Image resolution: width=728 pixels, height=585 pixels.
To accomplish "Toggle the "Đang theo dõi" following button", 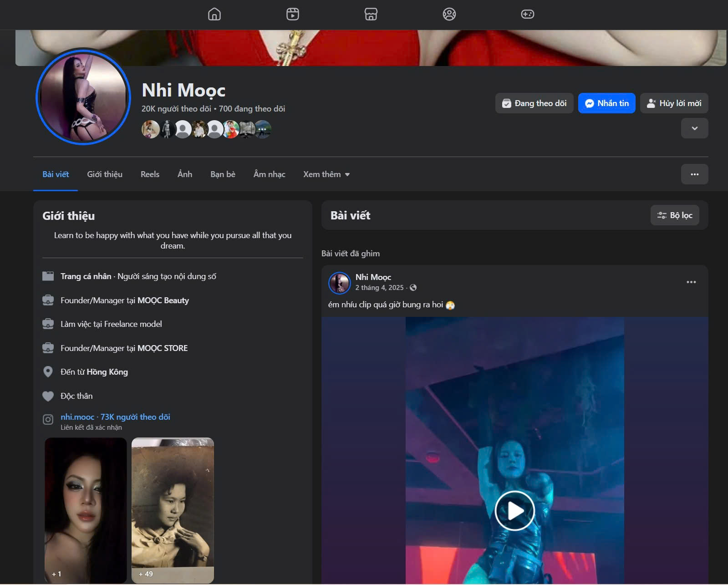I will click(534, 103).
